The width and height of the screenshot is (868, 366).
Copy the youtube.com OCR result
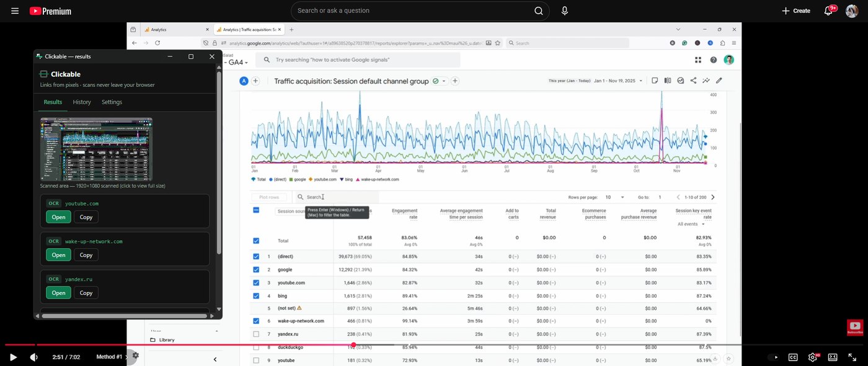pyautogui.click(x=86, y=217)
